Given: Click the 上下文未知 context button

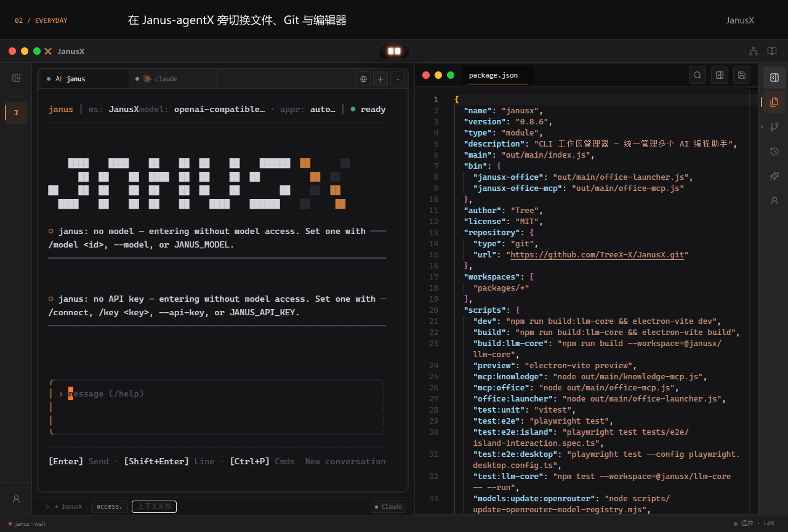Looking at the screenshot, I should 154,507.
